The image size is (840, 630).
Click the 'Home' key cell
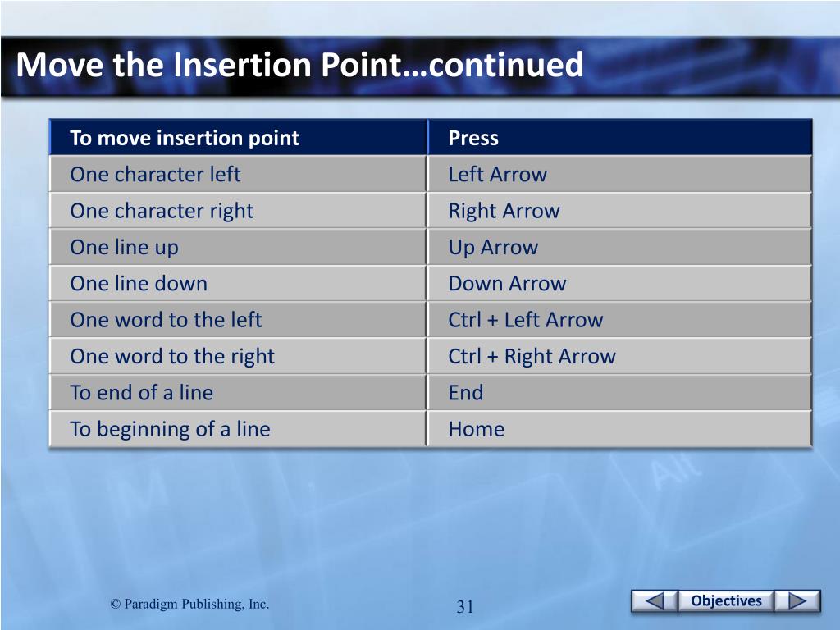[620, 429]
